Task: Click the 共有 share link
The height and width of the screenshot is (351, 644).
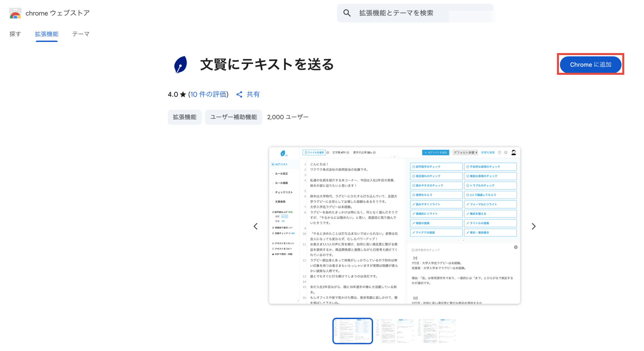Action: click(253, 95)
